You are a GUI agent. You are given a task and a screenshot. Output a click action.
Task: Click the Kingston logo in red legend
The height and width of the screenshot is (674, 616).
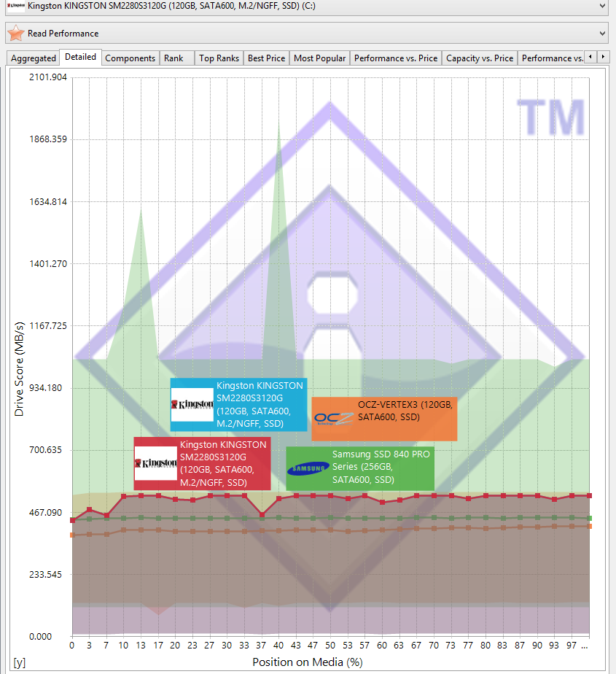point(155,463)
